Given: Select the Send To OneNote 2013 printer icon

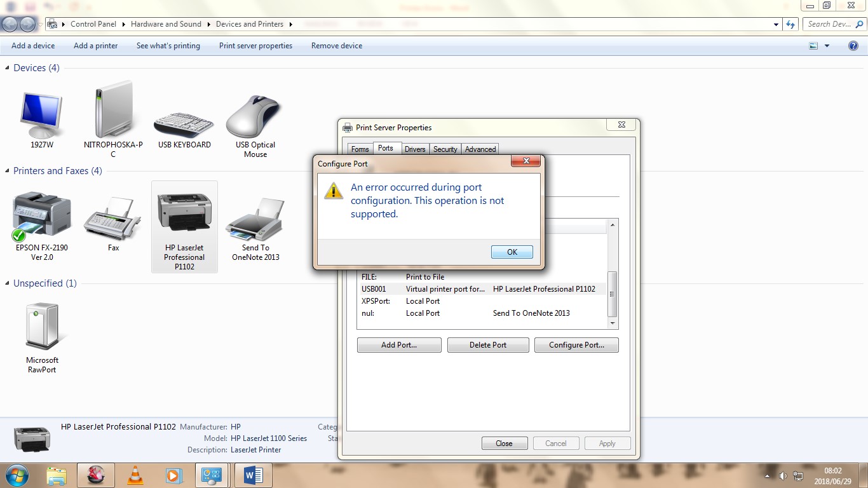Looking at the screenshot, I should [255, 219].
